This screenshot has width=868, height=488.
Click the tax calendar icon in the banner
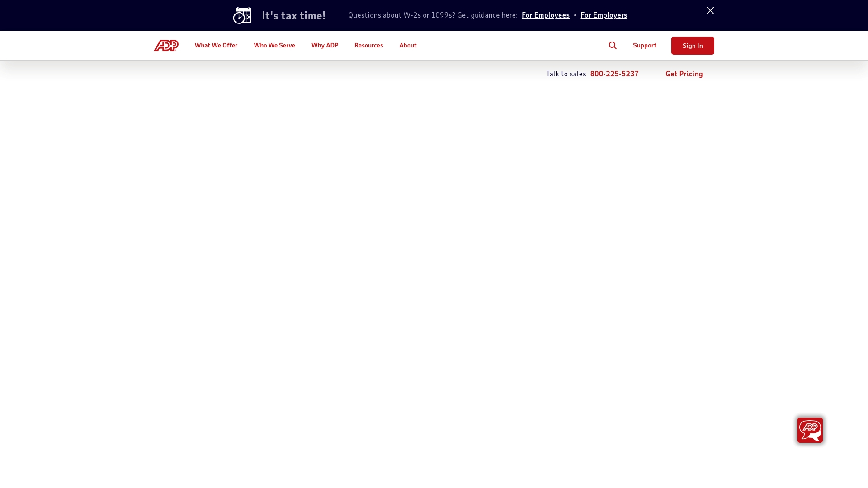click(242, 15)
